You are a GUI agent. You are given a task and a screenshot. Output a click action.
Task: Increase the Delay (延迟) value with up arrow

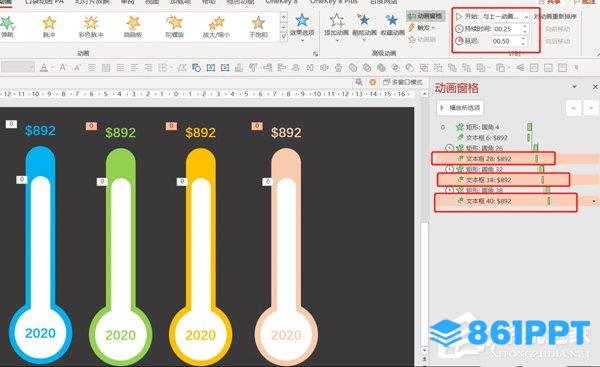click(523, 38)
